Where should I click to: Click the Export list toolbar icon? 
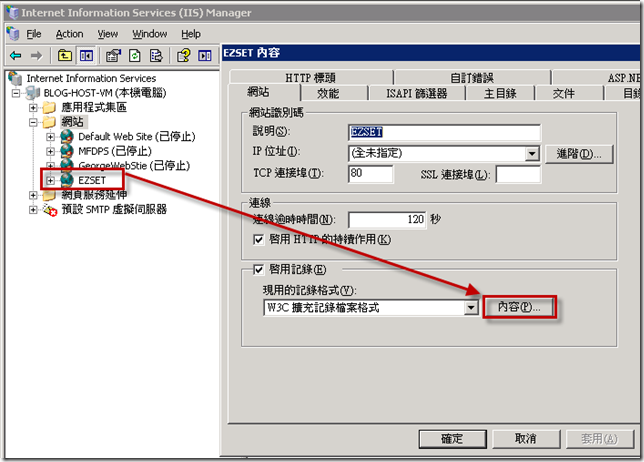(x=156, y=55)
